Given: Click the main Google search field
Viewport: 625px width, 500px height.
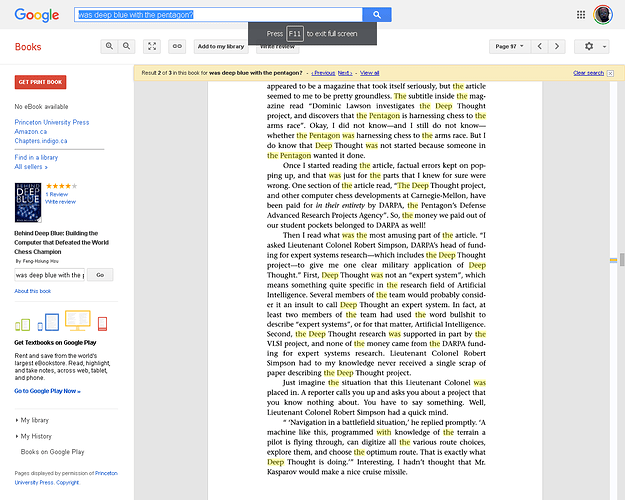Looking at the screenshot, I should [218, 15].
